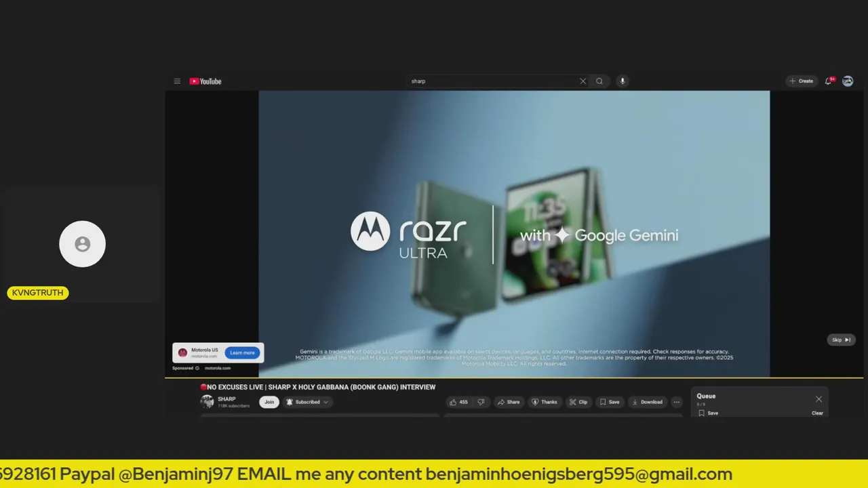This screenshot has height=488, width=868.
Task: Open the Subscribed notification dropdown
Action: coord(308,402)
